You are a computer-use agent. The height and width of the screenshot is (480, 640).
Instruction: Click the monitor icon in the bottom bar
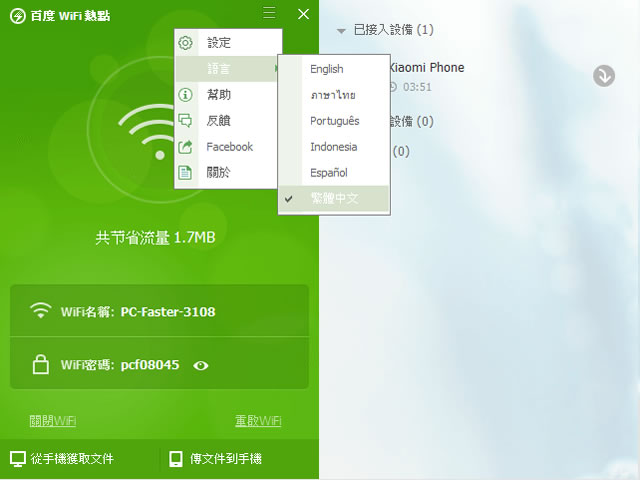tap(18, 459)
